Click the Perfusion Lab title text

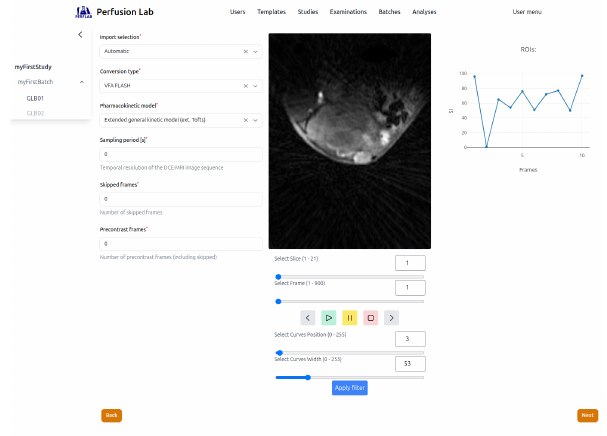(x=125, y=12)
